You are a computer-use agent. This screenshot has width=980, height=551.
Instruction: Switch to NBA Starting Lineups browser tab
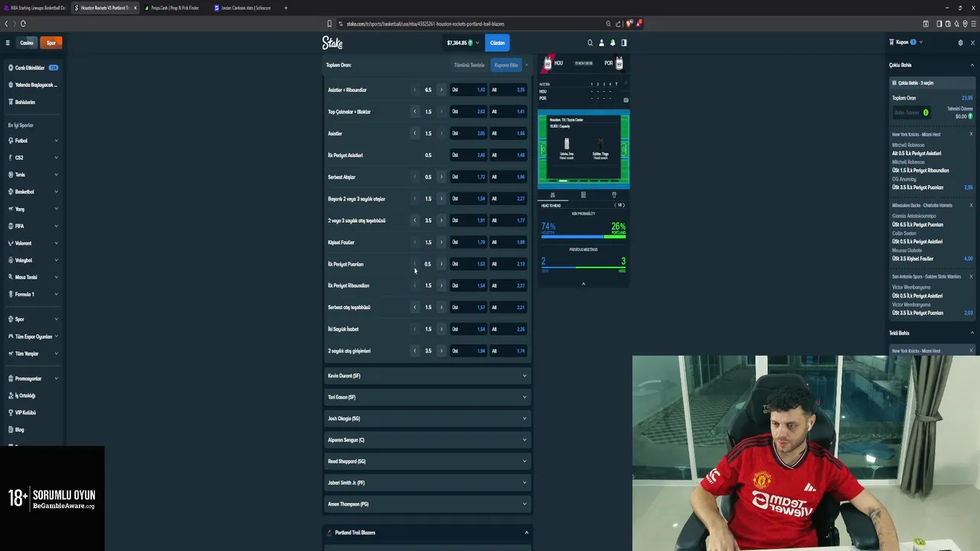pos(35,8)
